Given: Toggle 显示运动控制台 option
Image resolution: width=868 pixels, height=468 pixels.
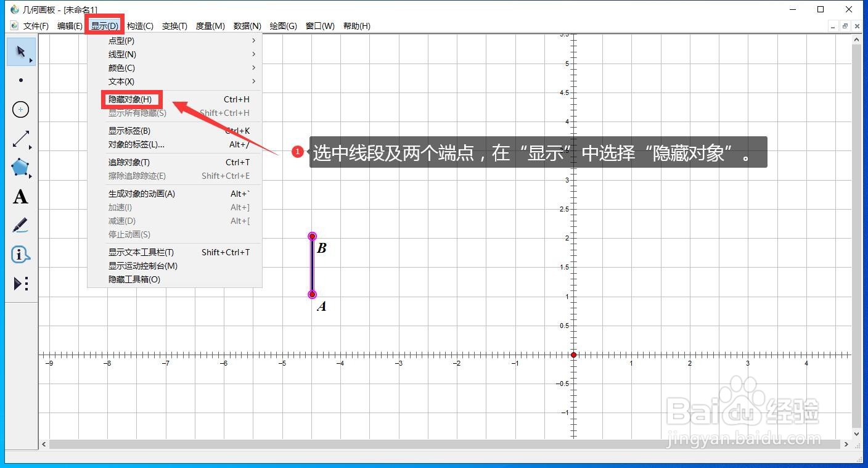Looking at the screenshot, I should pyautogui.click(x=142, y=266).
